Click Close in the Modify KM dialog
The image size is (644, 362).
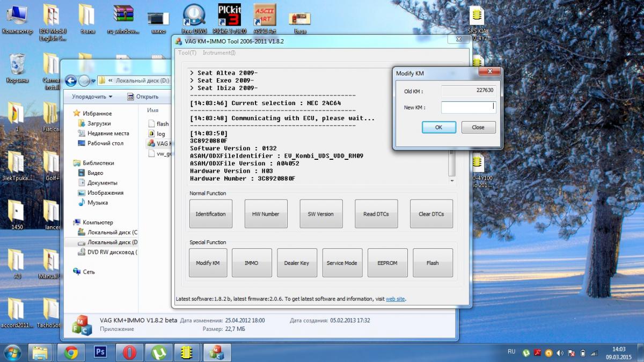tap(478, 127)
